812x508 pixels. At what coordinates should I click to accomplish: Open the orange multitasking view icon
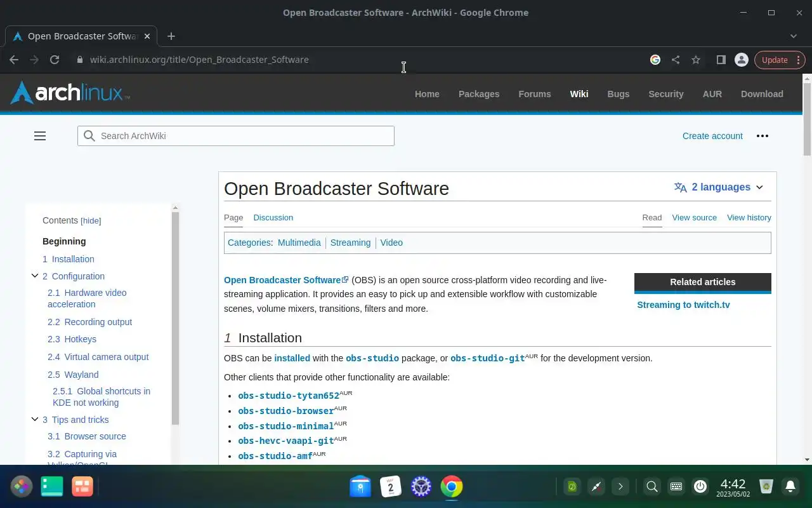tap(82, 486)
